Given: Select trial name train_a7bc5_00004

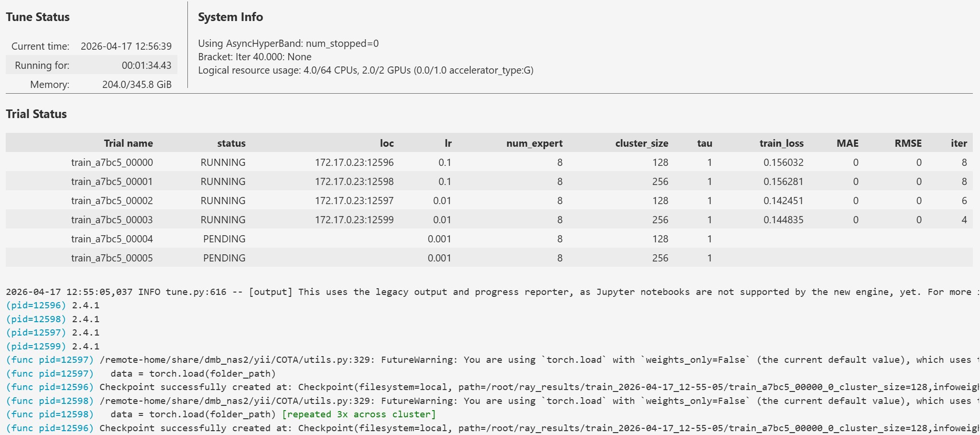Looking at the screenshot, I should (x=112, y=239).
